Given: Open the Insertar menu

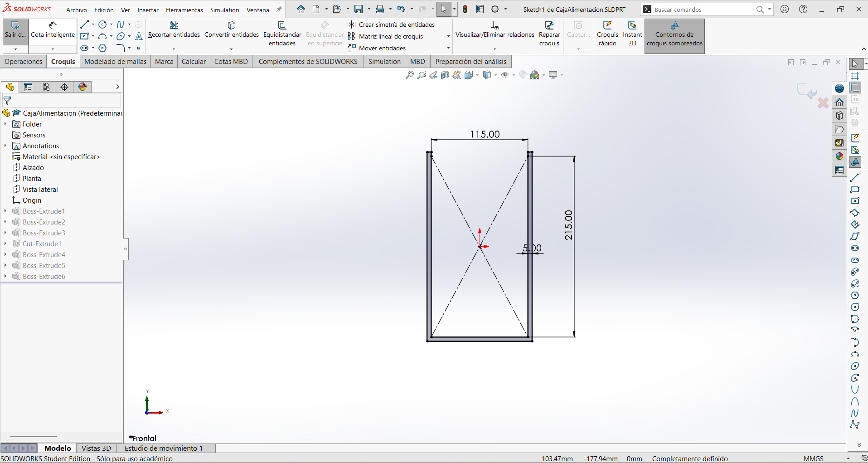Looking at the screenshot, I should (x=148, y=10).
